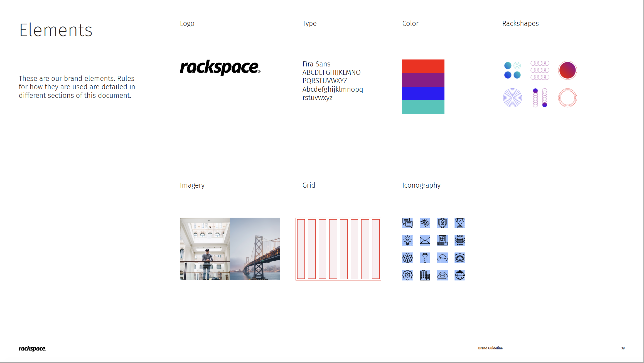Click the Rackshapes section heading
644x363 pixels.
[x=520, y=24]
